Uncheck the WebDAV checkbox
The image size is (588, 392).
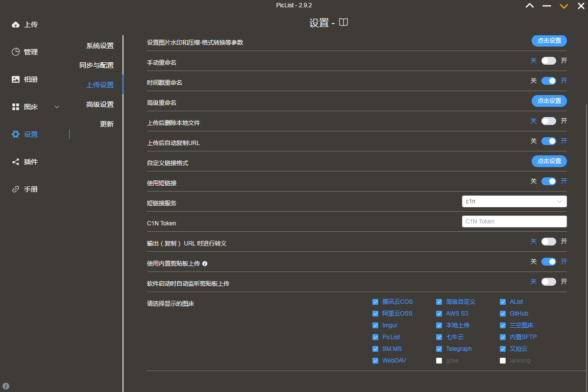(375, 361)
